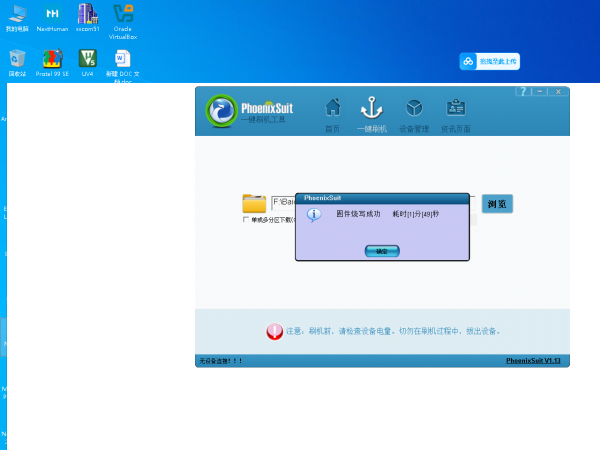Open the 资讯页面 news page icon

point(455,110)
